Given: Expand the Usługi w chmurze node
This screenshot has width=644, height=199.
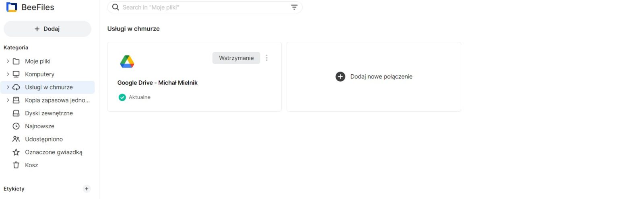Looking at the screenshot, I should pyautogui.click(x=8, y=87).
